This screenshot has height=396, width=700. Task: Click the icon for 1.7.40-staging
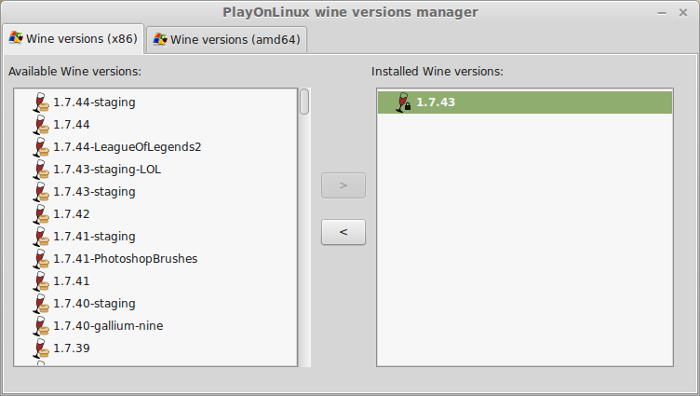(x=41, y=303)
